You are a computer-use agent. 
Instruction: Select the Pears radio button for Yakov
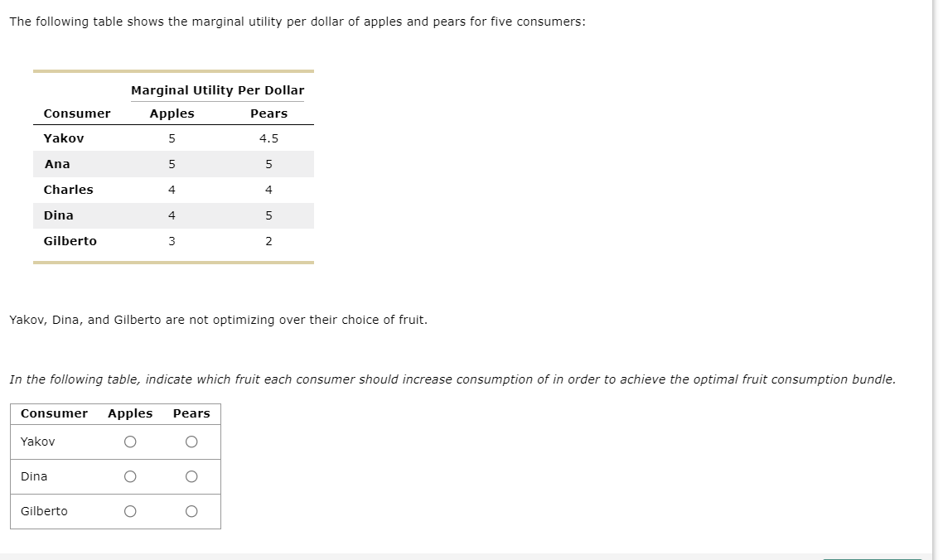click(x=191, y=442)
